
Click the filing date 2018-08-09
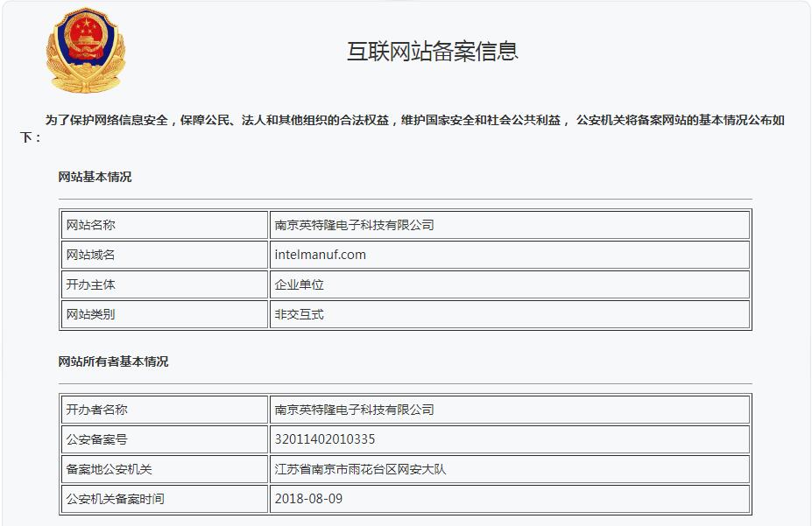click(x=308, y=499)
